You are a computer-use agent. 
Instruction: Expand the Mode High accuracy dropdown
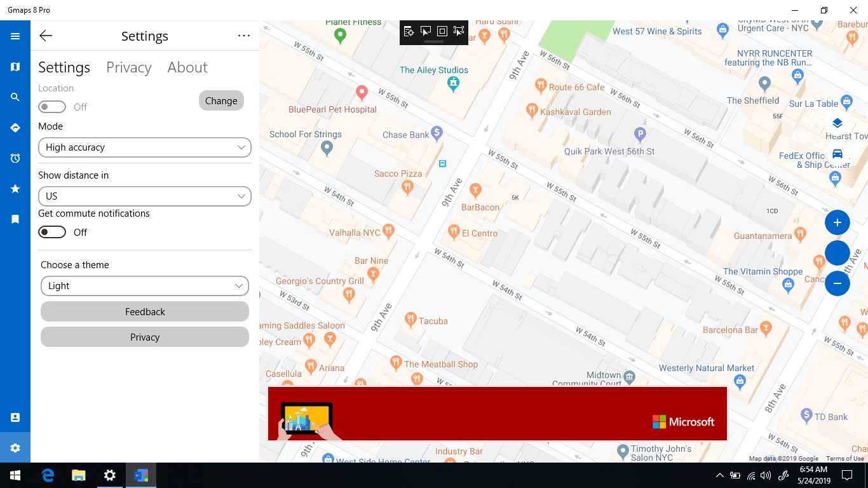coord(145,147)
